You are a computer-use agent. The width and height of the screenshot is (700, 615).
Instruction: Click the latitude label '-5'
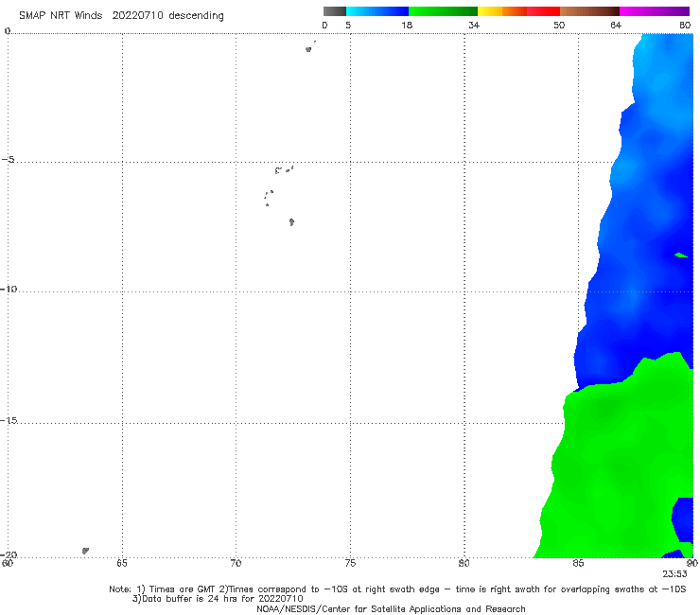[8, 160]
